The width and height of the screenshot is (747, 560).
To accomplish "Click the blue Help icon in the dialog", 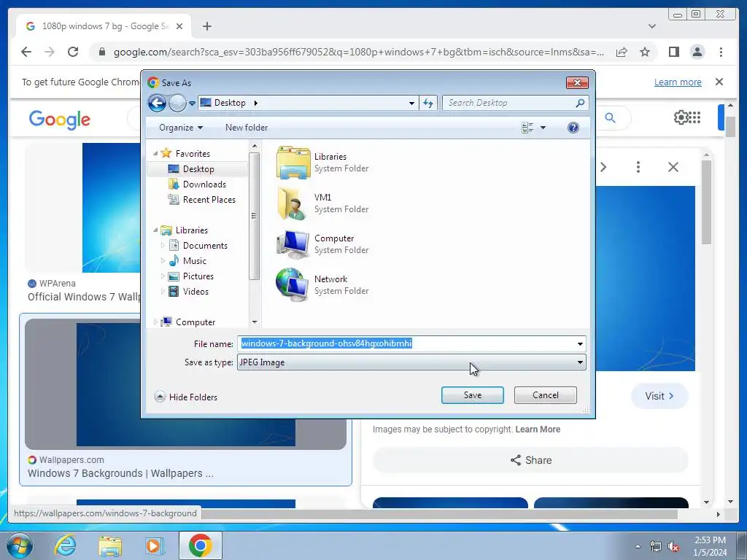I will coord(573,128).
